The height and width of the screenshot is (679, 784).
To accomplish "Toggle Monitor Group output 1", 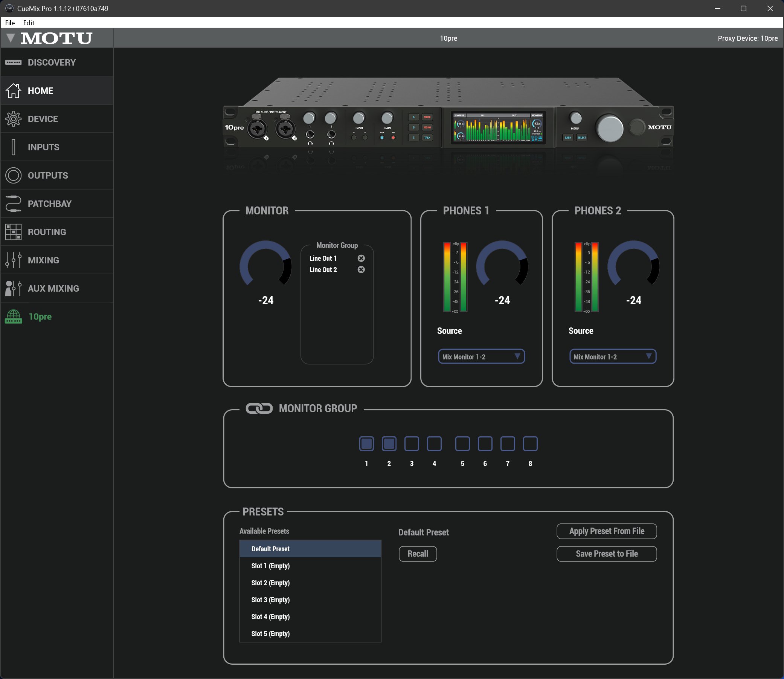I will click(x=366, y=444).
